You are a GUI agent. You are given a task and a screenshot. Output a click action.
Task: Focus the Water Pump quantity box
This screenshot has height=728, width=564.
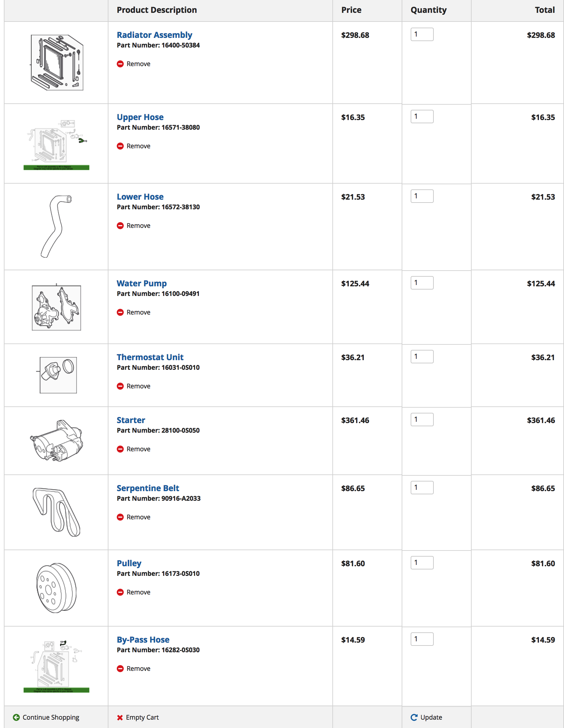tap(422, 283)
